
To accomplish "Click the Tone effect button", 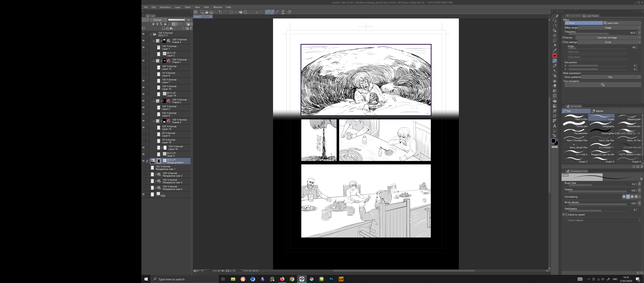I will pyautogui.click(x=584, y=23).
